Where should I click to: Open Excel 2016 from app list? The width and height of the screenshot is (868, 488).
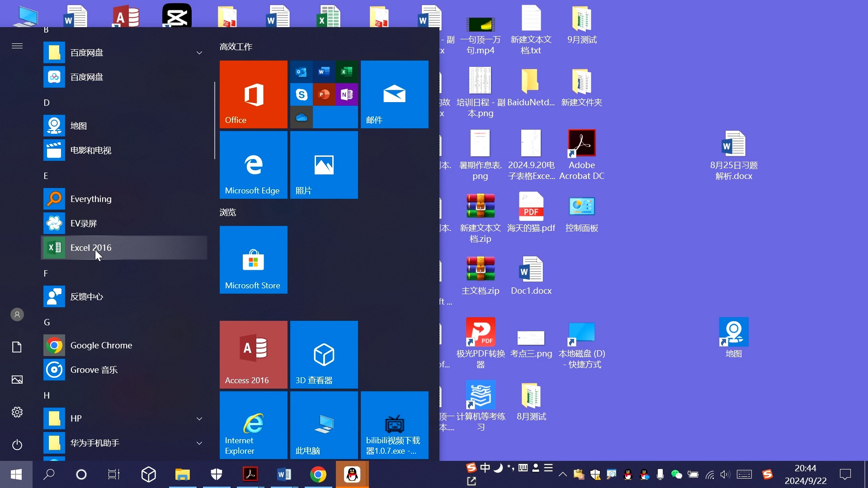tap(90, 248)
